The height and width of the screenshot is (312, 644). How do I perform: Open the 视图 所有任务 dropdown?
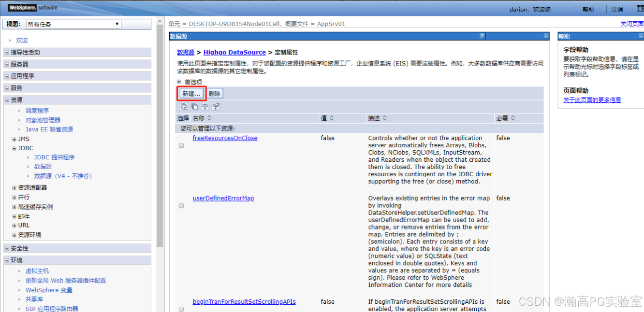tap(73, 24)
